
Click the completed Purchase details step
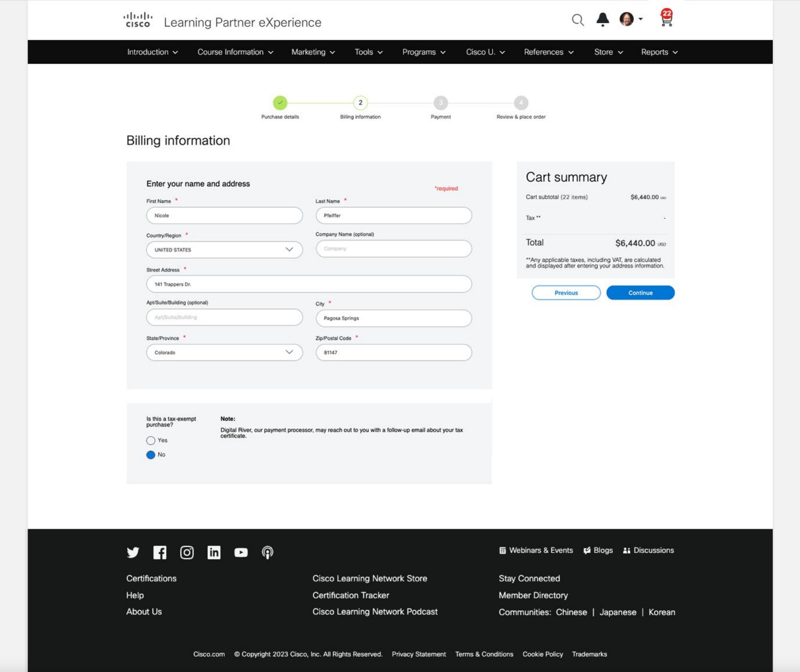pos(280,103)
